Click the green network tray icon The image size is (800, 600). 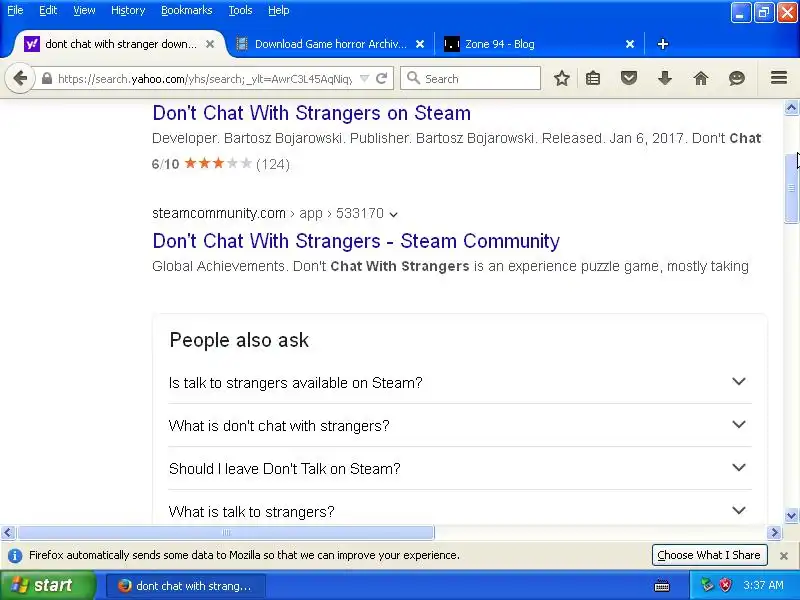pos(707,585)
